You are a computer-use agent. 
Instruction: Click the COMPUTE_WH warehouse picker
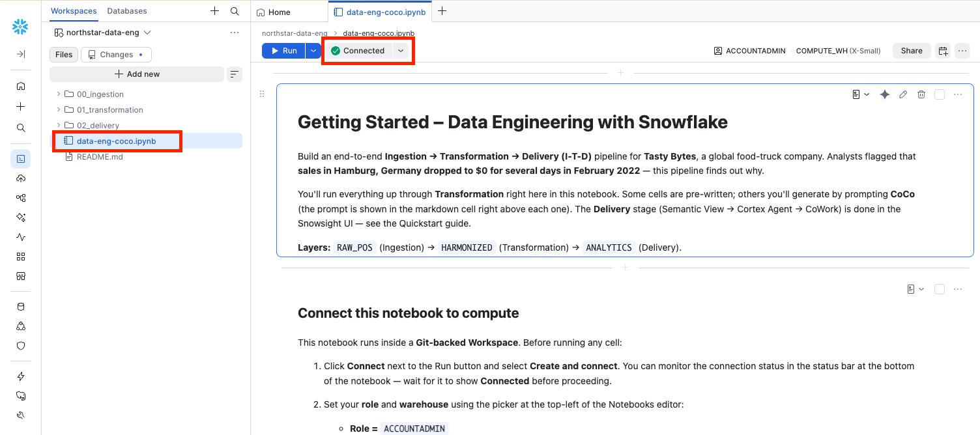click(x=839, y=51)
